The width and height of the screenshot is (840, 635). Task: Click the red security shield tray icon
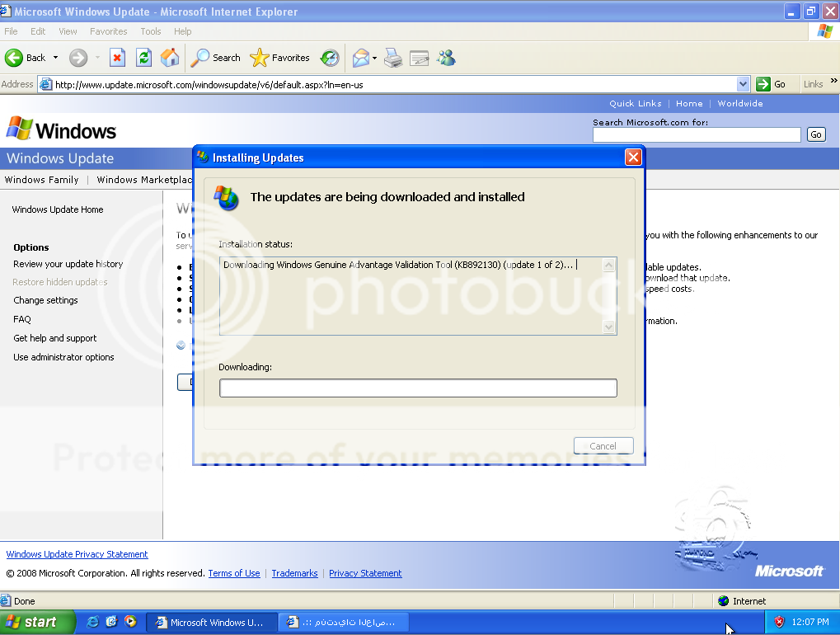pyautogui.click(x=779, y=622)
